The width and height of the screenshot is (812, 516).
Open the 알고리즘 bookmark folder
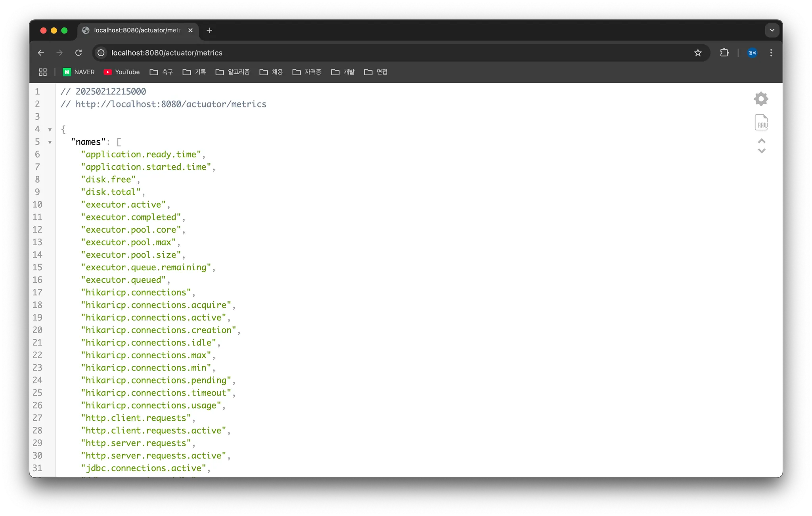click(x=233, y=72)
